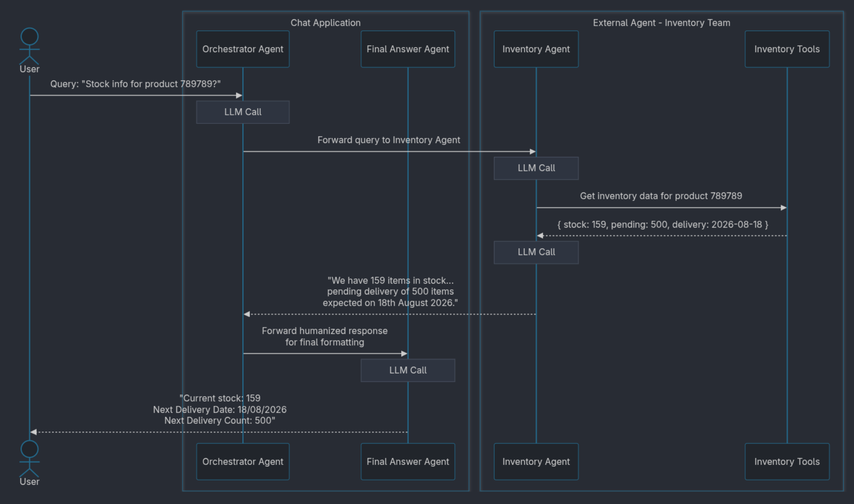Select the top Inventory Agent participant box
This screenshot has width=854, height=504.
tap(536, 49)
